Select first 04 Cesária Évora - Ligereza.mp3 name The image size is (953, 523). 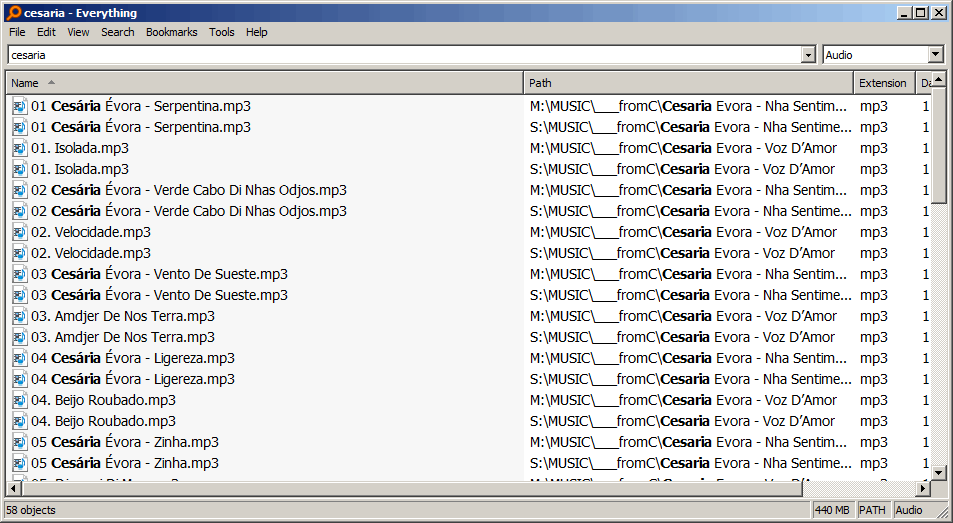(x=133, y=358)
